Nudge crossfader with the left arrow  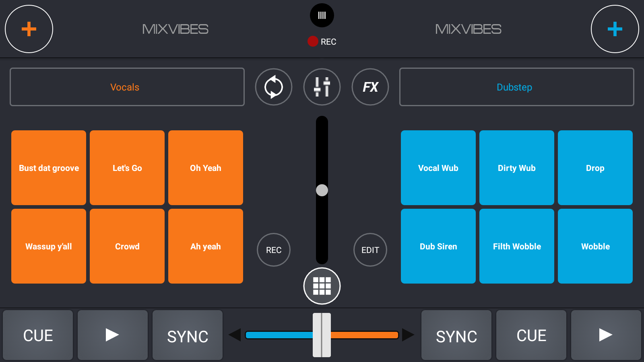[x=235, y=335]
